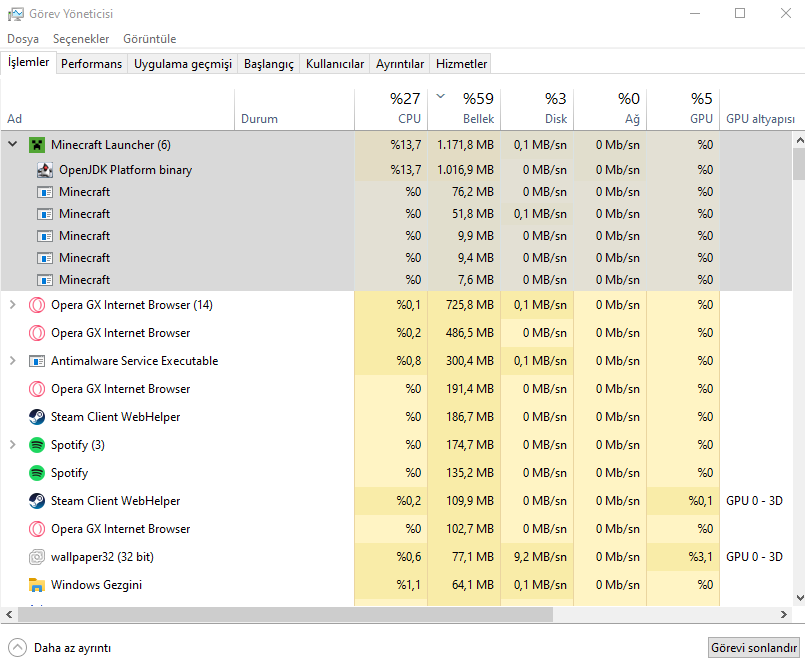Click the Antimalware Service Executable icon
Screen dimensions: 805x672
pos(37,361)
